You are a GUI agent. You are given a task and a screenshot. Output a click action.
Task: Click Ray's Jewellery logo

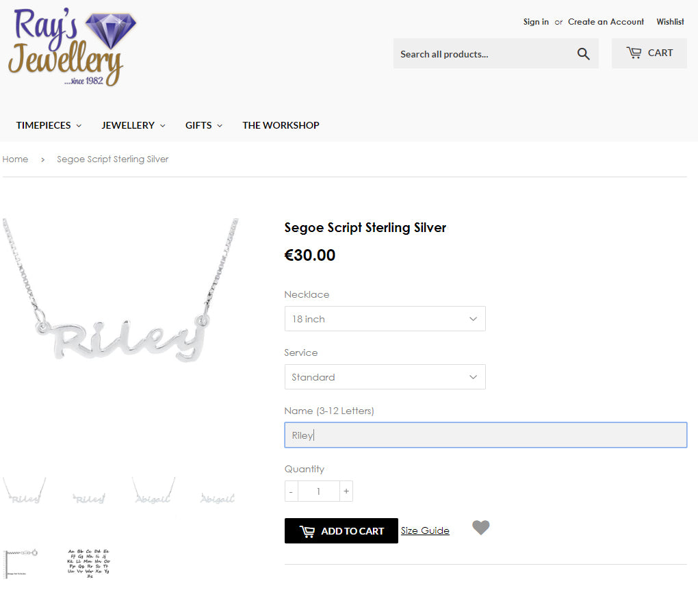(x=72, y=47)
